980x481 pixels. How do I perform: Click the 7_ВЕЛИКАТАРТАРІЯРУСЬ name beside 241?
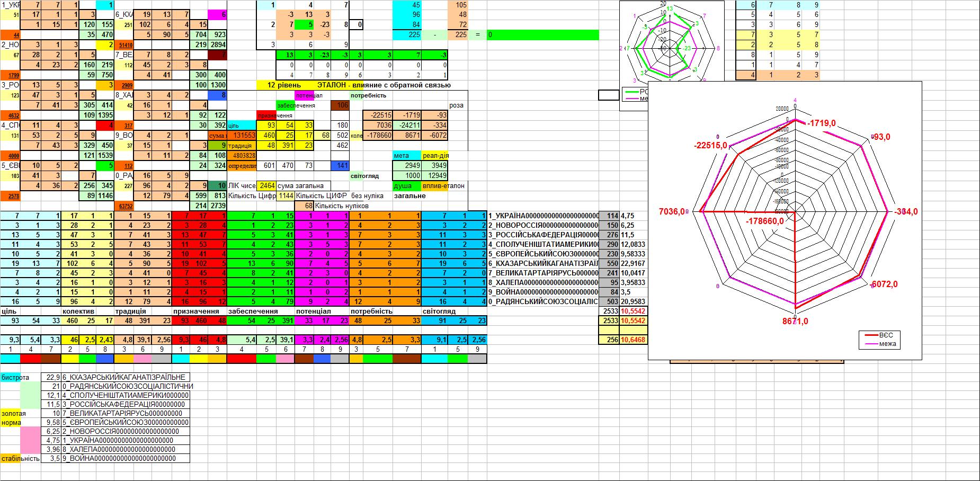click(x=543, y=273)
